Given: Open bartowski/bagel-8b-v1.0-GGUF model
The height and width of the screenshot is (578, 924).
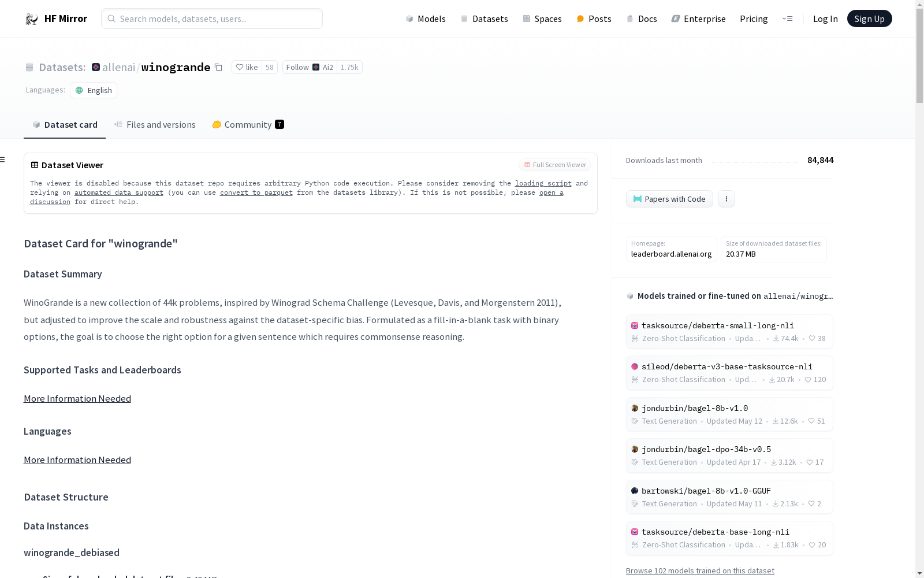Looking at the screenshot, I should (729, 497).
